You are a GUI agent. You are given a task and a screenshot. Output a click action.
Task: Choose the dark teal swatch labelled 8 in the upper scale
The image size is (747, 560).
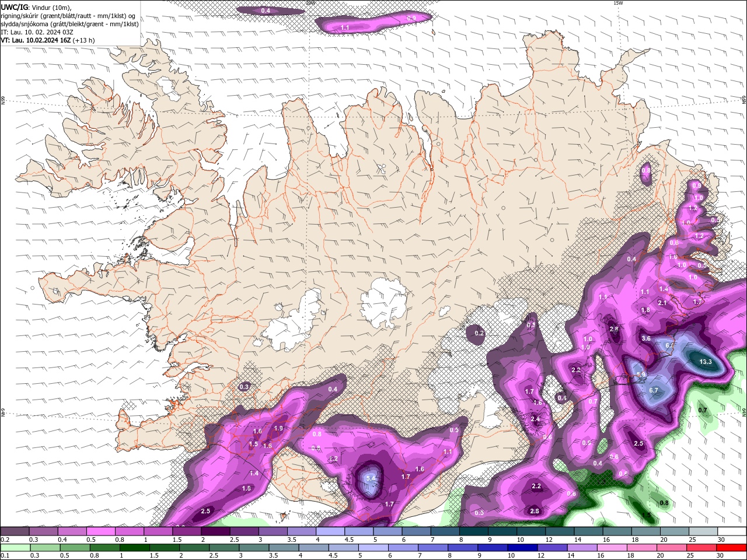point(473,531)
